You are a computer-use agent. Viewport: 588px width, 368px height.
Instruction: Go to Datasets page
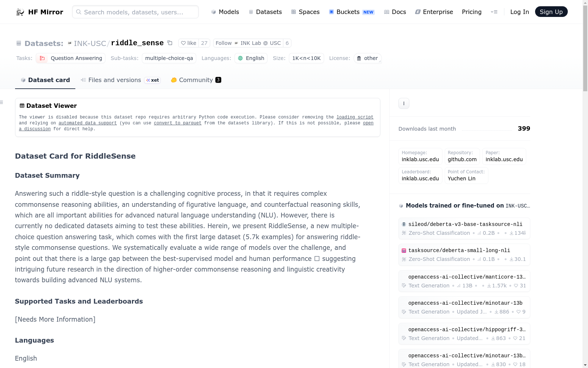click(x=265, y=12)
